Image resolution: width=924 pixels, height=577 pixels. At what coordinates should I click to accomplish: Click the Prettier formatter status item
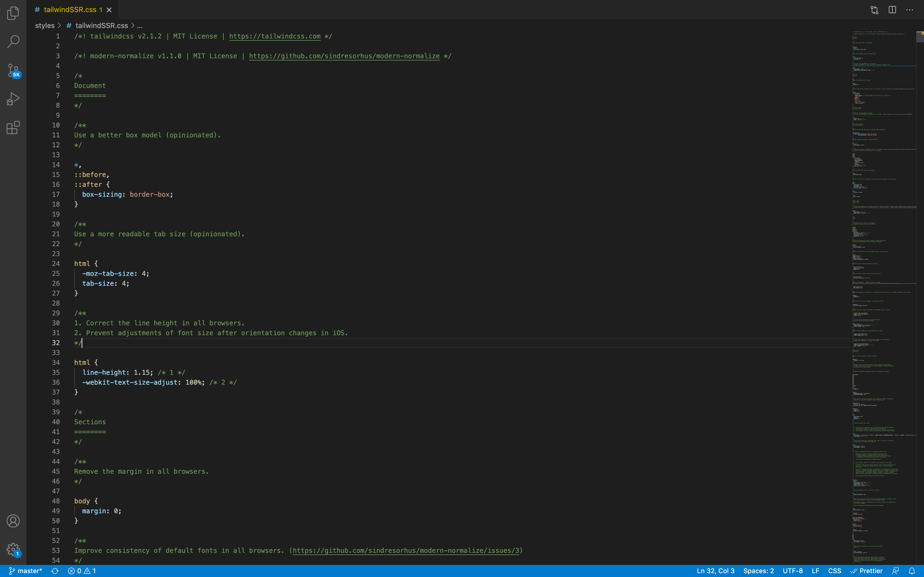coord(867,571)
